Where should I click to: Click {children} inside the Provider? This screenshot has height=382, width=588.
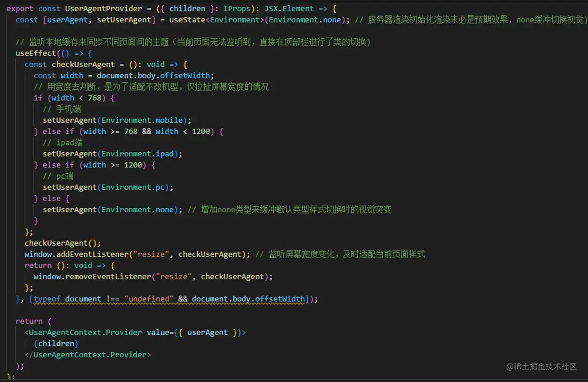(x=56, y=343)
